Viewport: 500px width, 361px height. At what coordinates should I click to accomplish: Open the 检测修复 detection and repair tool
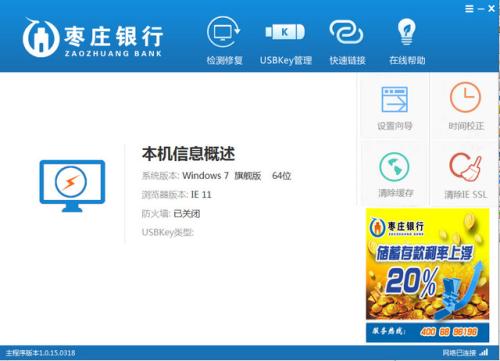click(x=224, y=41)
